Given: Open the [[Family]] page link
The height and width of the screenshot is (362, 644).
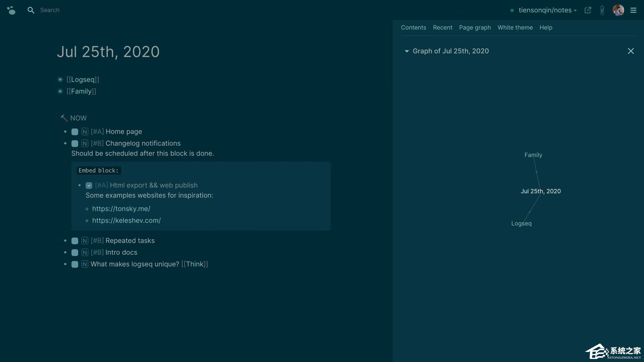Looking at the screenshot, I should click(x=81, y=91).
